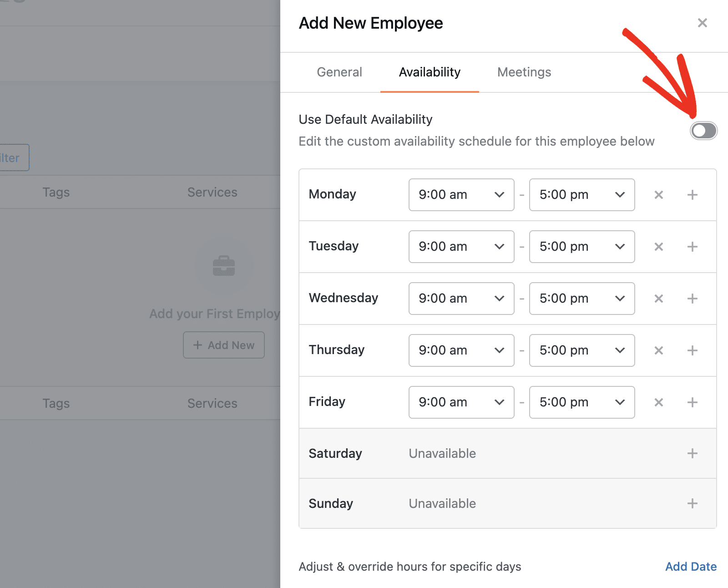Click the Monday day label

[332, 194]
